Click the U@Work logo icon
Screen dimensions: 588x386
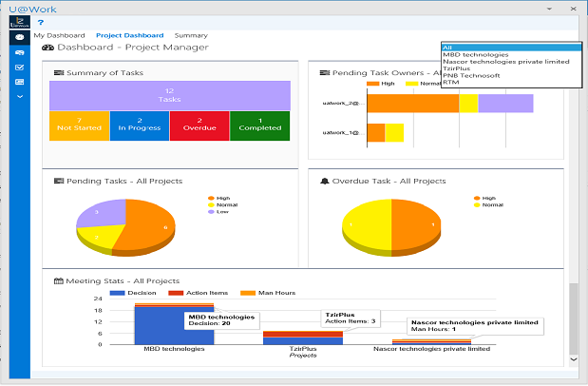tap(20, 21)
